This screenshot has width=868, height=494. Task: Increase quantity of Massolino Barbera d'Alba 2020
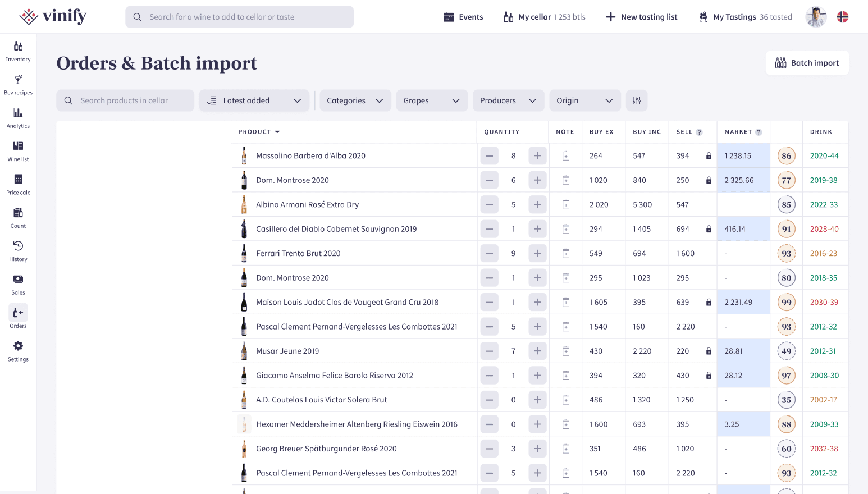[537, 156]
